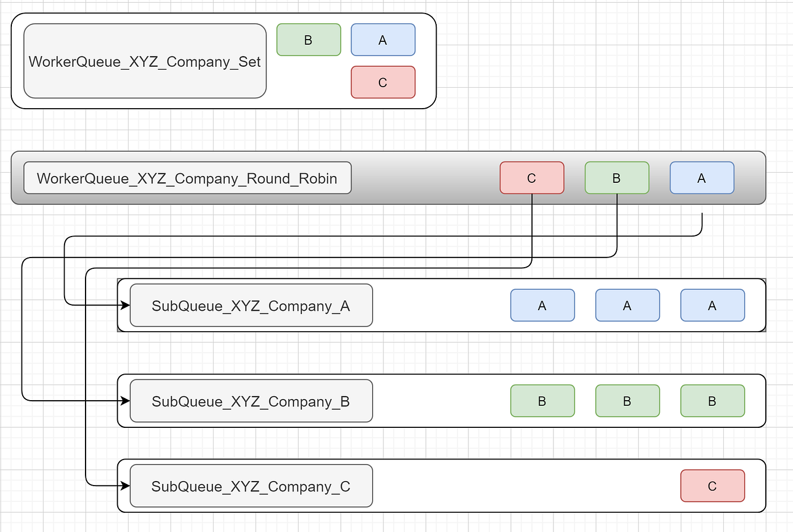Click the green B block in the Round Robin queue

coord(616,177)
